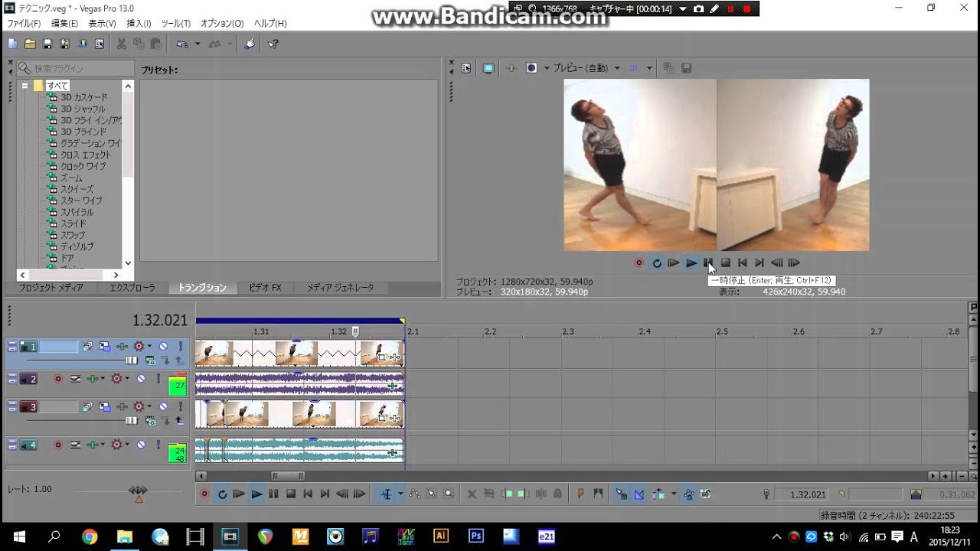The width and height of the screenshot is (980, 551).
Task: Select 3D カスケード transition
Action: (84, 97)
